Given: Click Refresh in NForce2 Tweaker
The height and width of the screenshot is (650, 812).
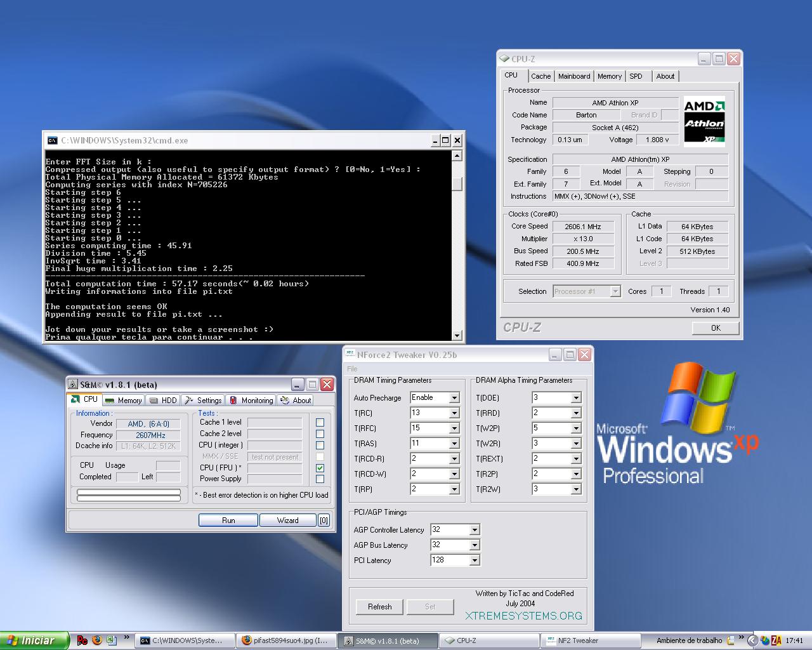Looking at the screenshot, I should point(379,607).
